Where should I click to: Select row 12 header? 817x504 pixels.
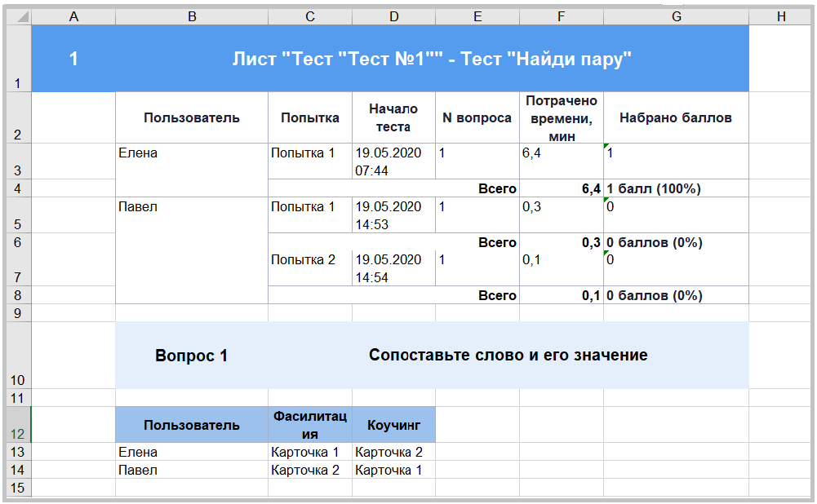pyautogui.click(x=18, y=424)
